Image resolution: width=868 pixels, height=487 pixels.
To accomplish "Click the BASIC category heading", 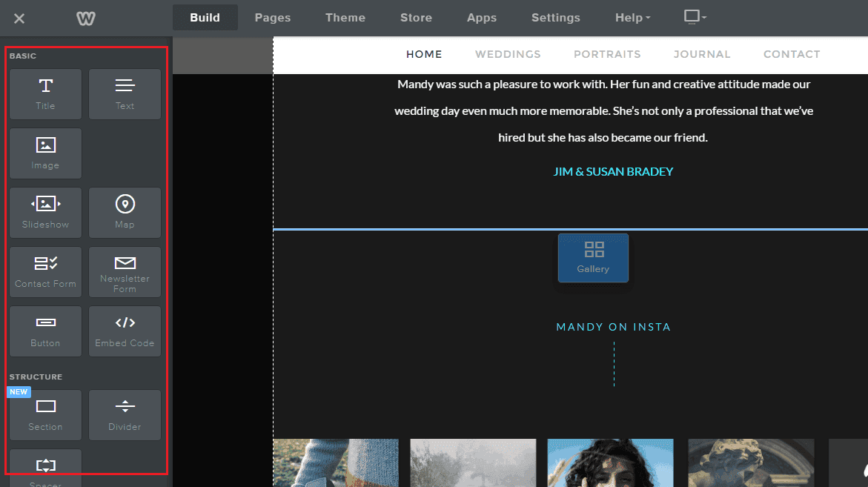I will coord(23,56).
